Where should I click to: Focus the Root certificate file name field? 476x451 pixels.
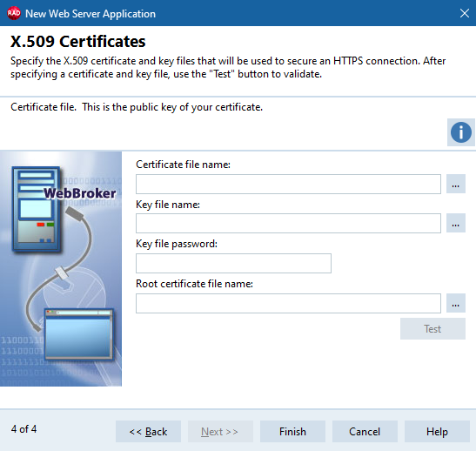[288, 303]
